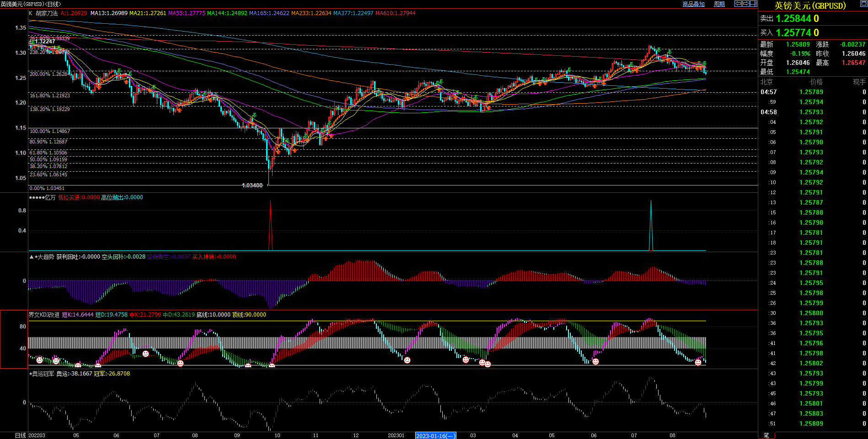
Task: Click the rightmost smiley face KD signal
Action: click(x=698, y=362)
